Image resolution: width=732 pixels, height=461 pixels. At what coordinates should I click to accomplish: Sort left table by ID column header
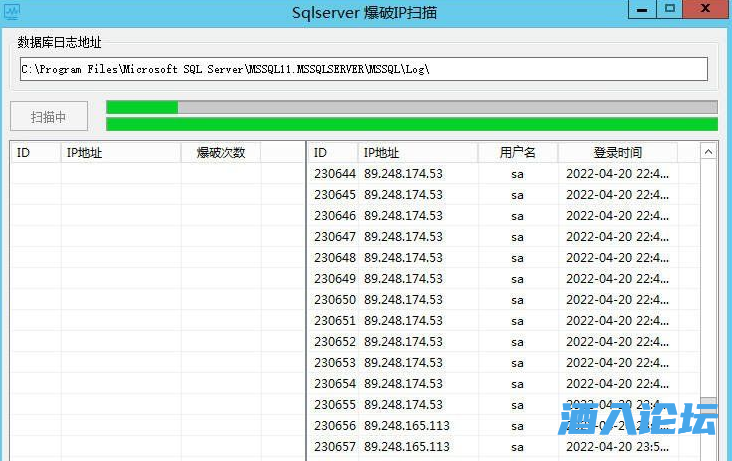pyautogui.click(x=35, y=152)
